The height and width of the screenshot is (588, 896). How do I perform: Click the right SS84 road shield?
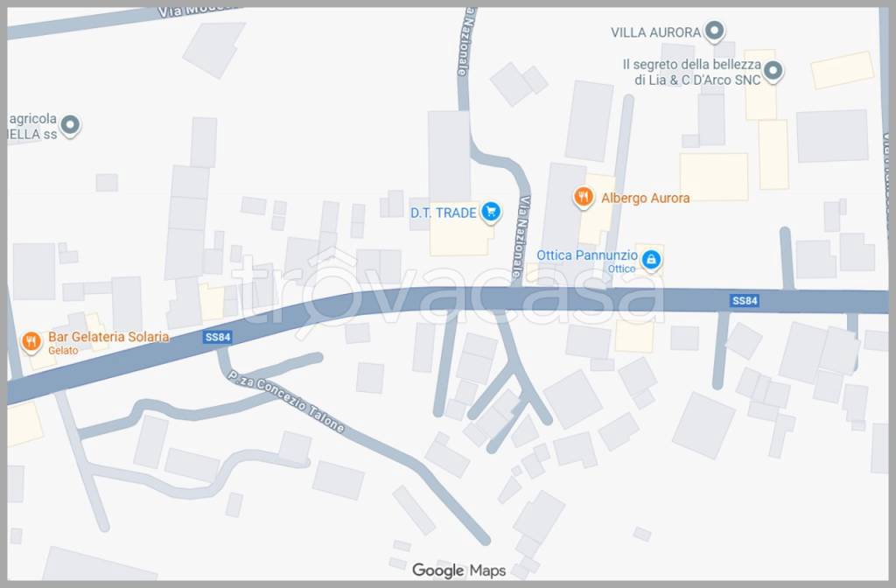tap(745, 301)
